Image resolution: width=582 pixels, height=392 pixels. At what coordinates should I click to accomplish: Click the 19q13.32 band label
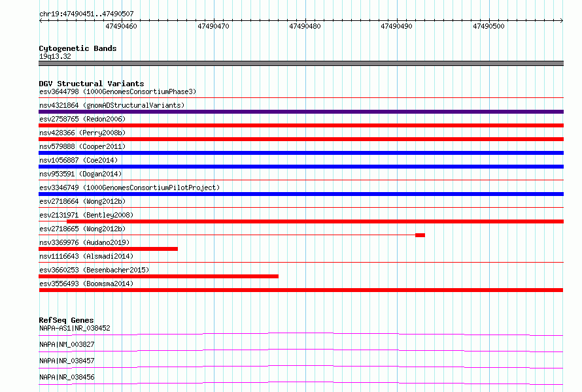[55, 56]
